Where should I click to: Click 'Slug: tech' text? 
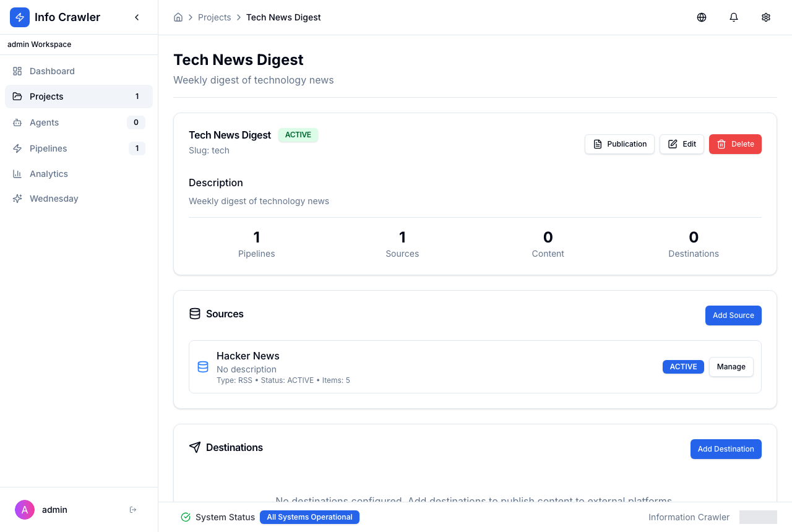209,150
